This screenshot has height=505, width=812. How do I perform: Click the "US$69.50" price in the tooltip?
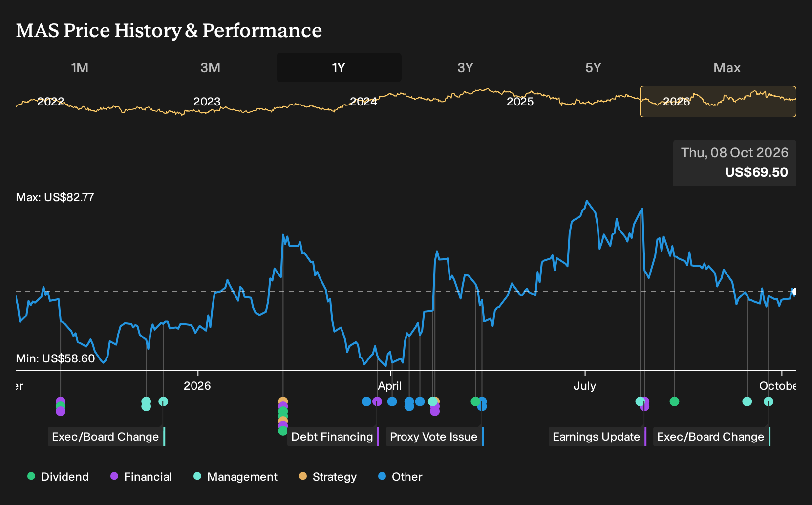coord(756,172)
